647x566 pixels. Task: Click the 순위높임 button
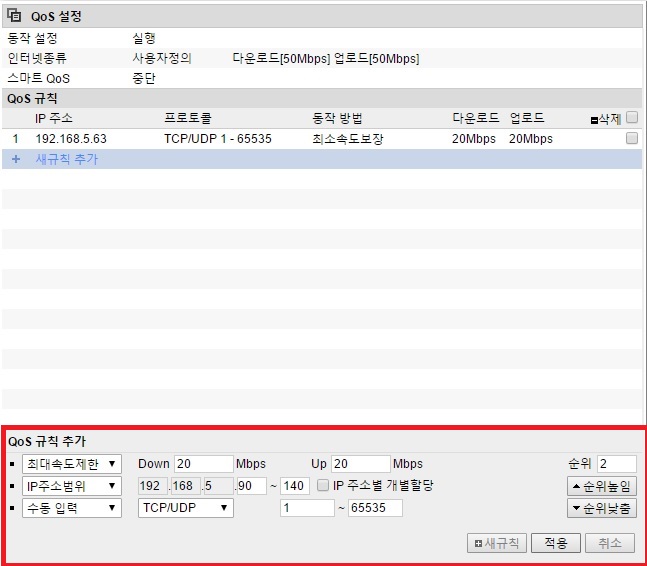pos(602,486)
